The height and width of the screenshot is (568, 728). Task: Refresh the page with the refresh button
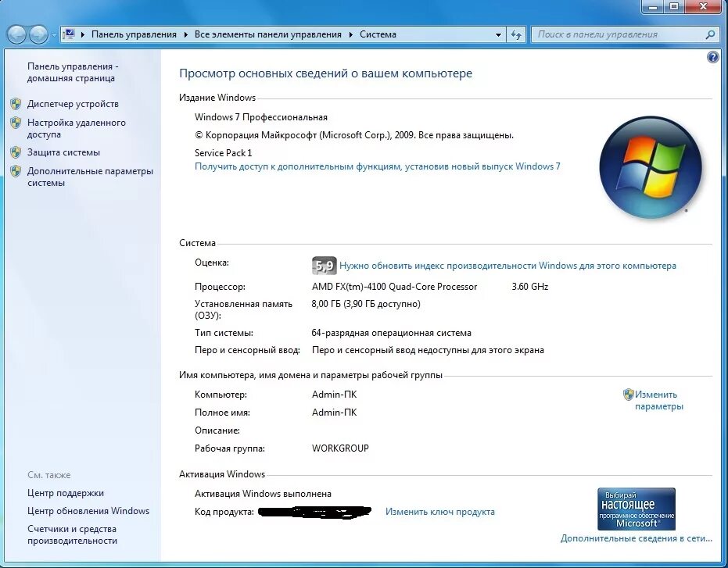click(x=516, y=35)
